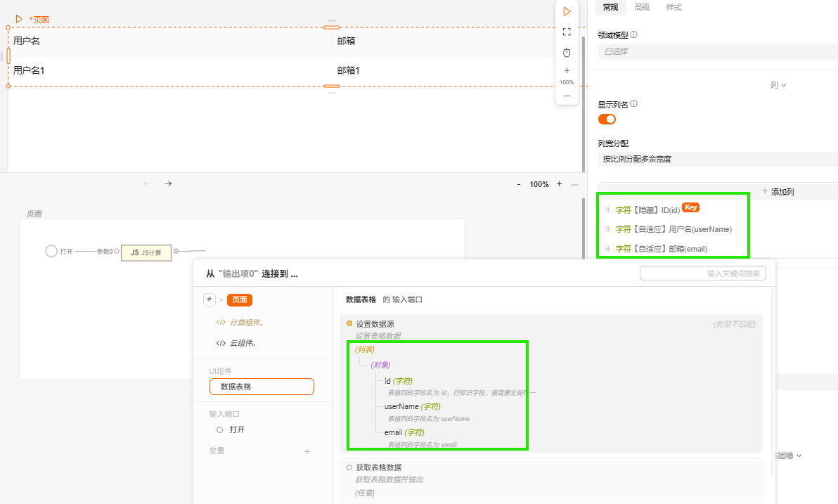
Task: Click the redo forward arrow icon
Action: [x=168, y=183]
